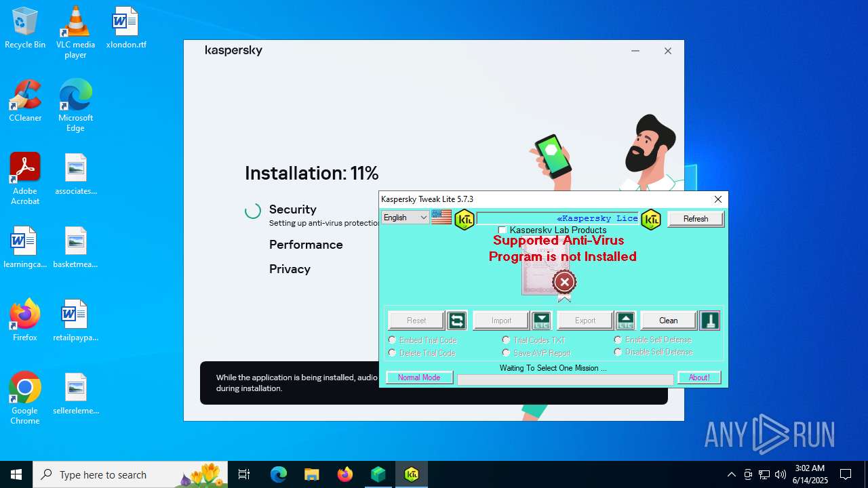Click the Security step heading in installer
This screenshot has width=868, height=488.
pos(292,209)
